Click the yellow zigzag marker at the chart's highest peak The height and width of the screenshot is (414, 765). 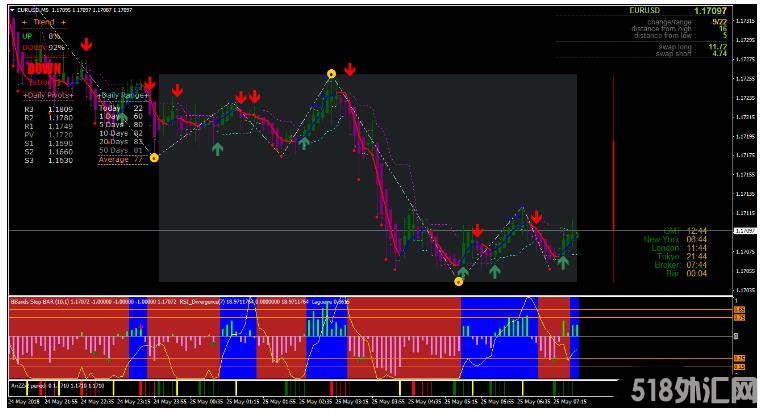(x=331, y=74)
